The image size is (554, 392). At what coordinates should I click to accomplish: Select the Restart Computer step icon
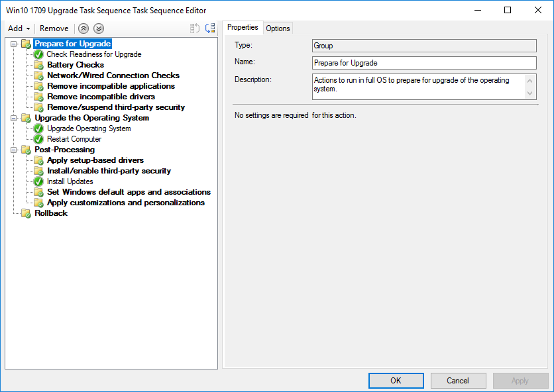tap(39, 139)
